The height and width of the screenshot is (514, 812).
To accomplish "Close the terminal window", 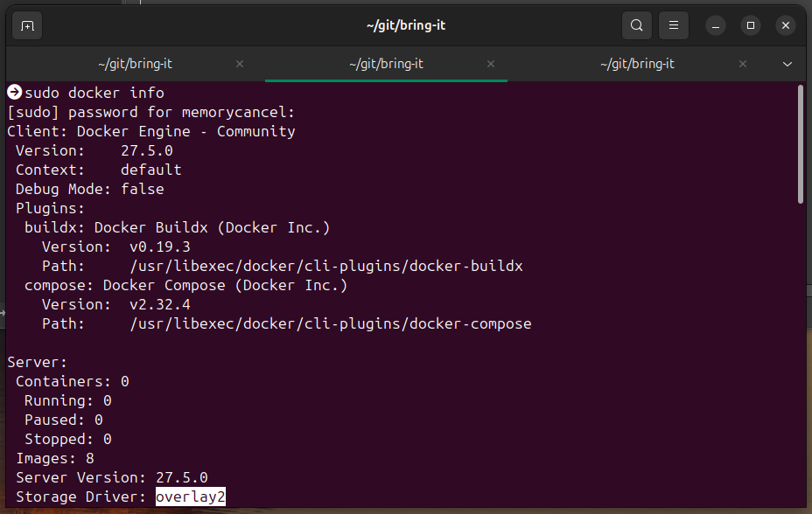I will point(785,26).
